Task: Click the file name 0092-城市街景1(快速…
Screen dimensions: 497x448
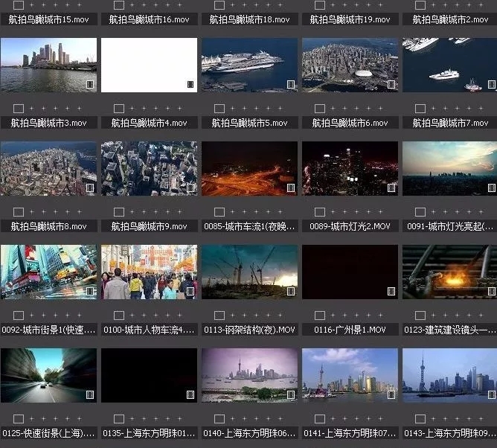Action: (x=49, y=330)
